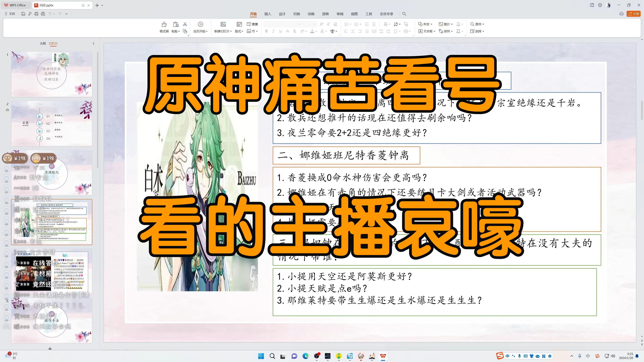This screenshot has width=644, height=362.
Task: Click the text highlight color swatch
Action: pyautogui.click(x=322, y=31)
